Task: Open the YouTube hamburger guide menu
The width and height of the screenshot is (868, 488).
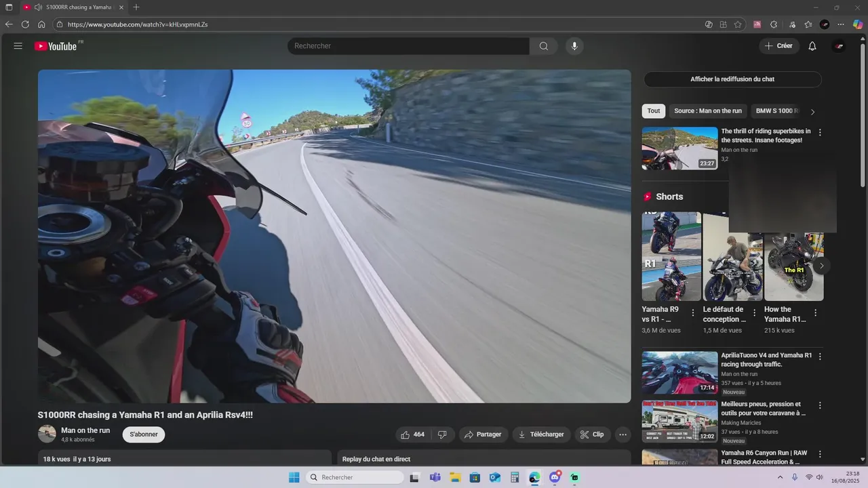Action: pos(18,46)
